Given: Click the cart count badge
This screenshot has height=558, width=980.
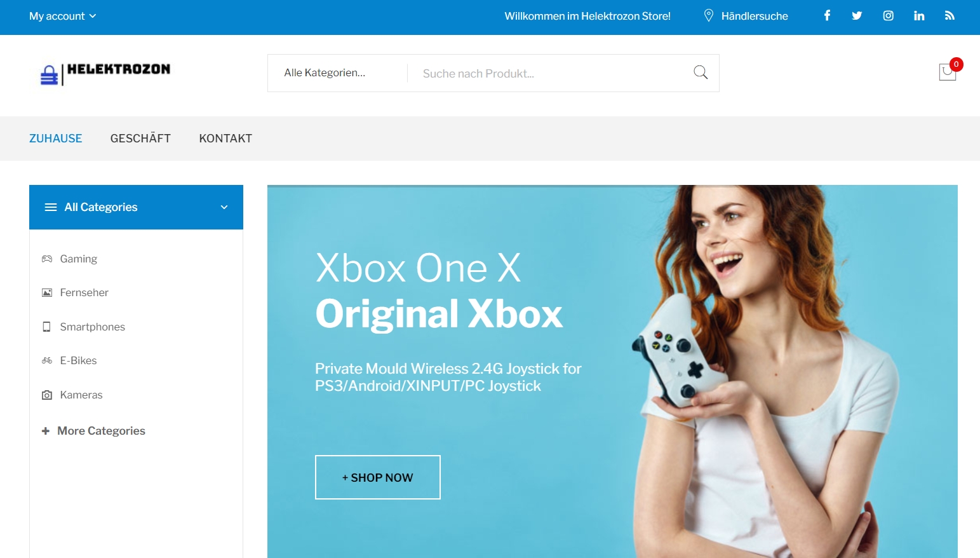Looking at the screenshot, I should coord(956,64).
